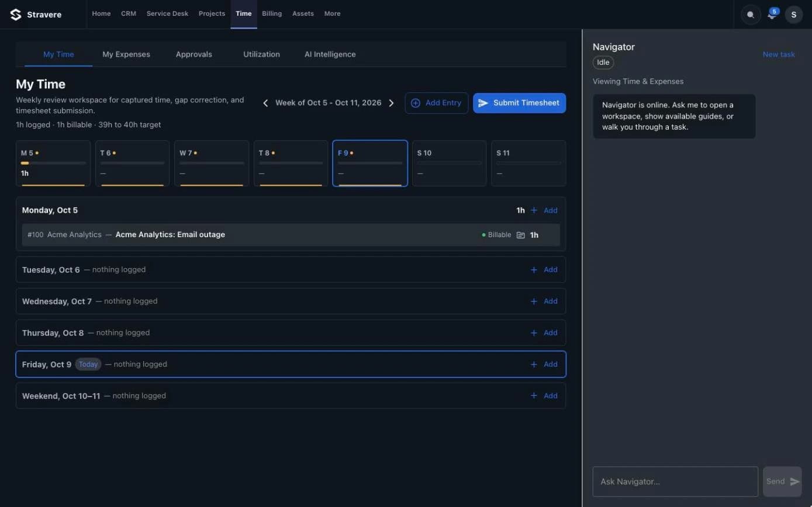This screenshot has width=812, height=507.
Task: Open Assets in top navigation
Action: pos(303,13)
